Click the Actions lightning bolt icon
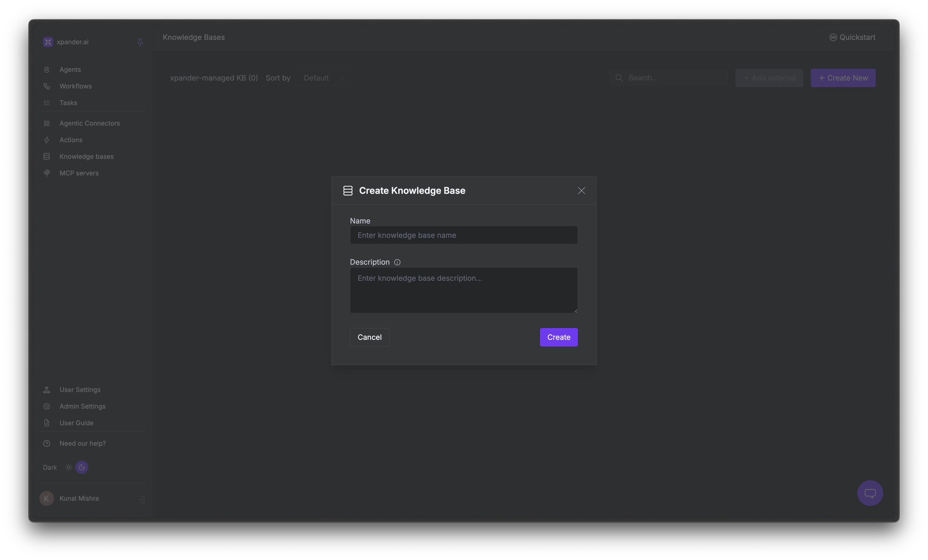 pos(47,140)
